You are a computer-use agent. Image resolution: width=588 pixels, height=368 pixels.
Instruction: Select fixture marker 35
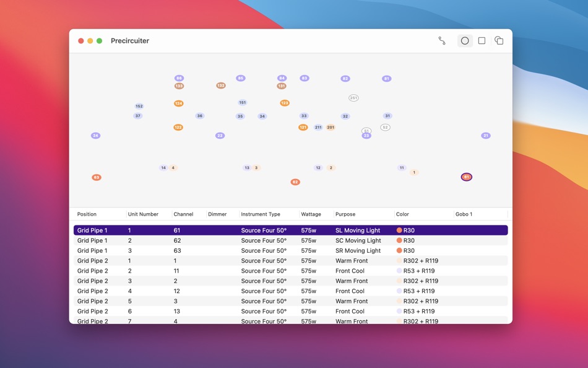(240, 116)
